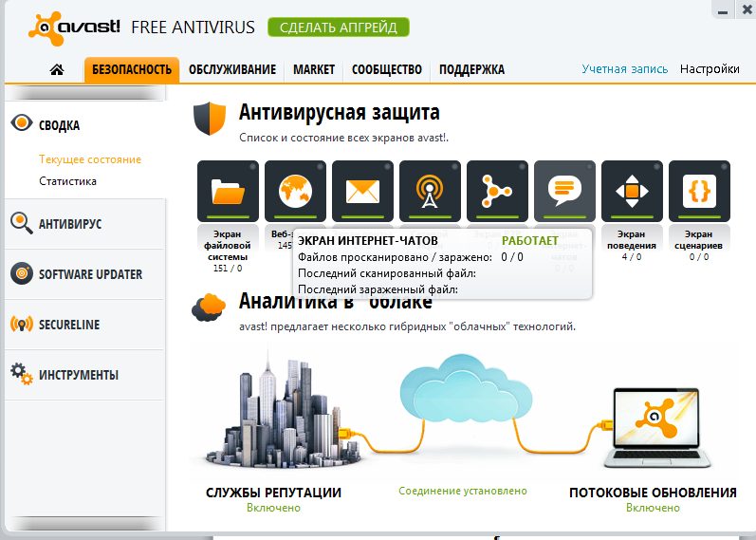Open Настройки settings link
Image resolution: width=756 pixels, height=540 pixels.
pos(710,69)
